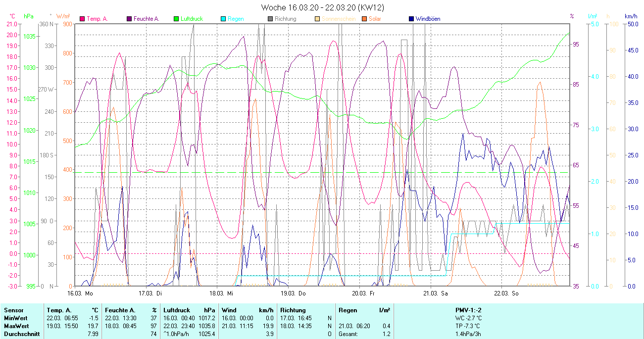Click the "Feuchte A." legend label

point(146,19)
